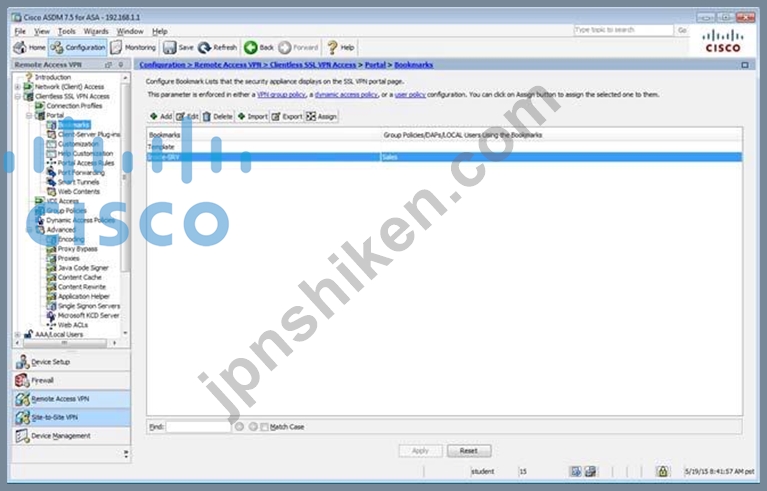Select Customization tree item
This screenshot has height=491, width=767.
pos(78,144)
